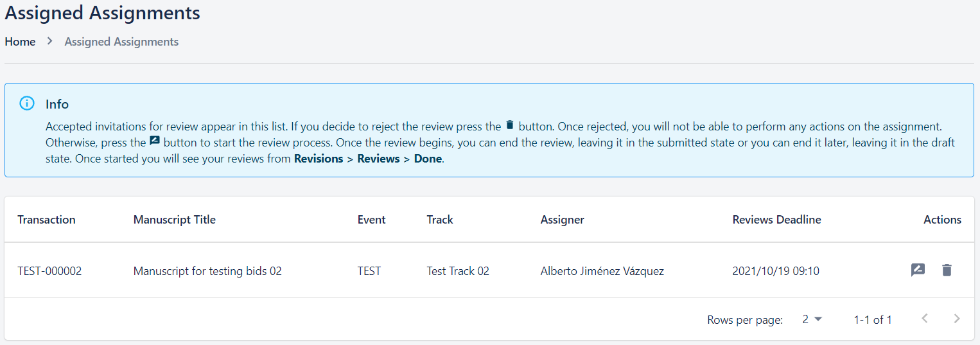Click the breadcrumb separator chevron
This screenshot has width=980, height=345.
coord(50,42)
